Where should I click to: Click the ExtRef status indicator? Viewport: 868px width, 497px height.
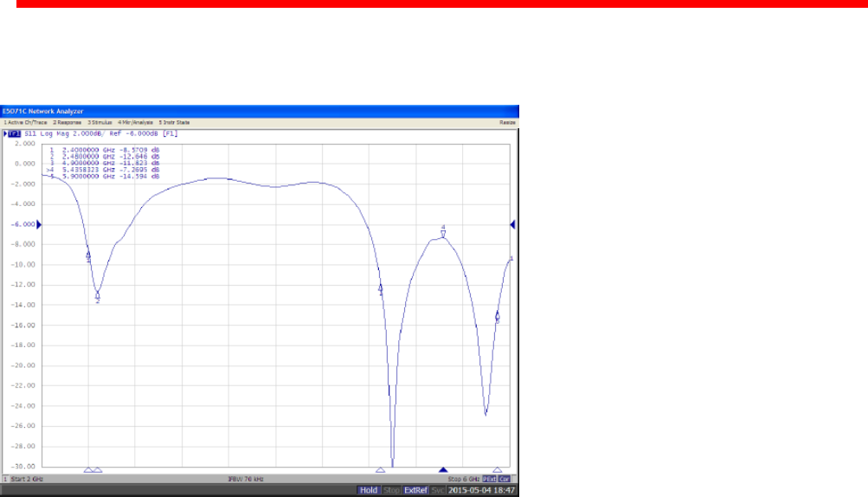point(415,490)
